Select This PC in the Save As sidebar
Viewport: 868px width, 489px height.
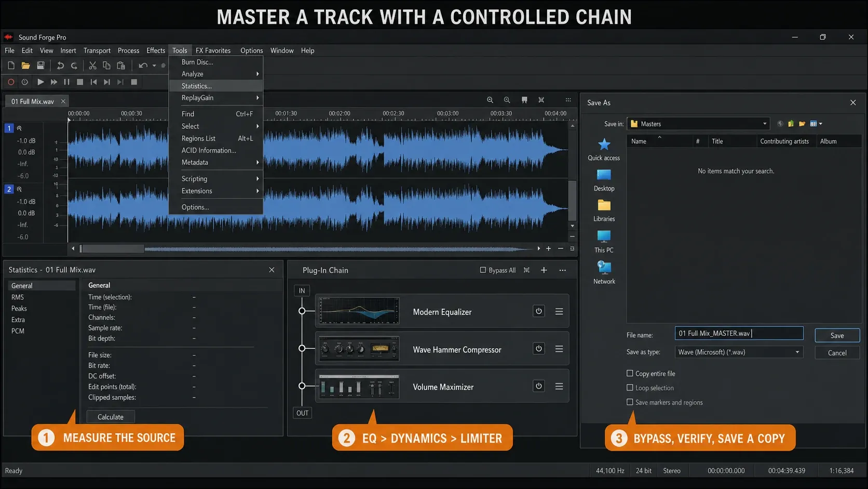click(x=604, y=242)
